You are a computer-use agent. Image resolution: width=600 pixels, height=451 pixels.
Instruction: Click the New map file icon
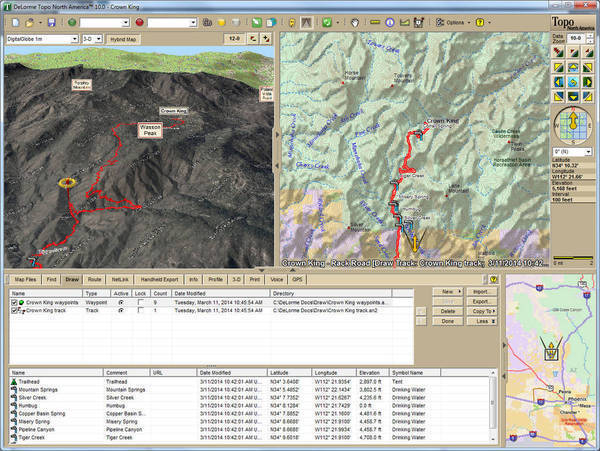16,23
